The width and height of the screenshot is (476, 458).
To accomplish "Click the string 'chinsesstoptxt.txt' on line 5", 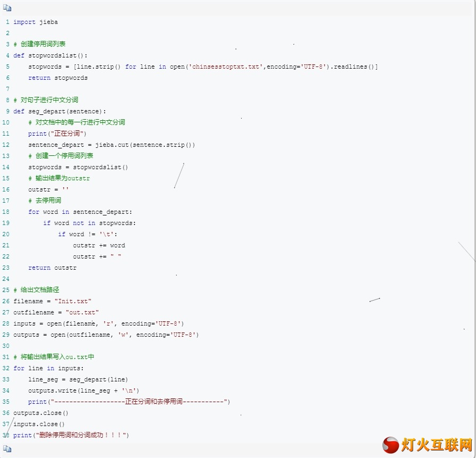I will tap(226, 66).
